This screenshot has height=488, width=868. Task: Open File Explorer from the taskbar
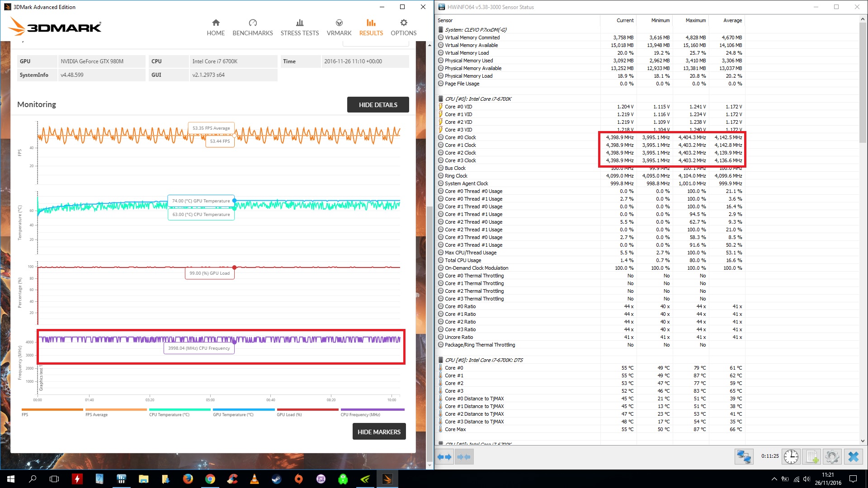click(143, 479)
